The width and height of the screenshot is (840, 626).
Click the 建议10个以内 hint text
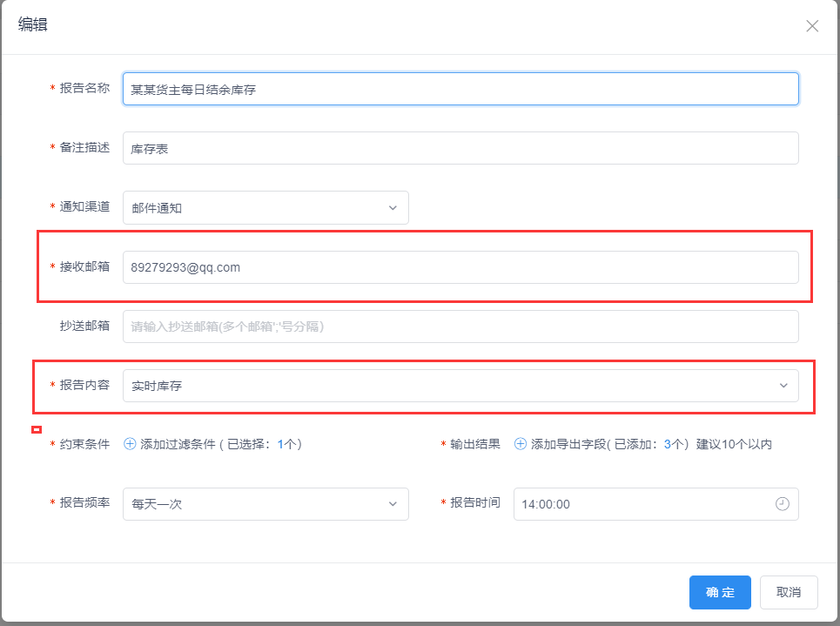click(734, 444)
